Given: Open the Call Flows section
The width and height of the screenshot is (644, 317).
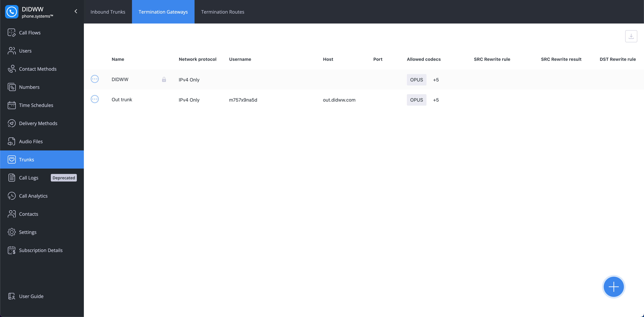Looking at the screenshot, I should (30, 33).
